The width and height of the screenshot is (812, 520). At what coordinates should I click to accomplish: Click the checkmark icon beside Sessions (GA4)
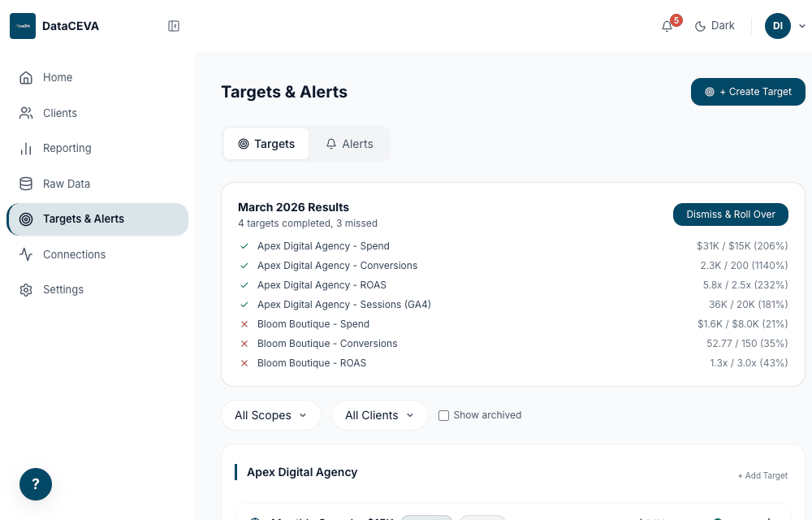(x=244, y=305)
